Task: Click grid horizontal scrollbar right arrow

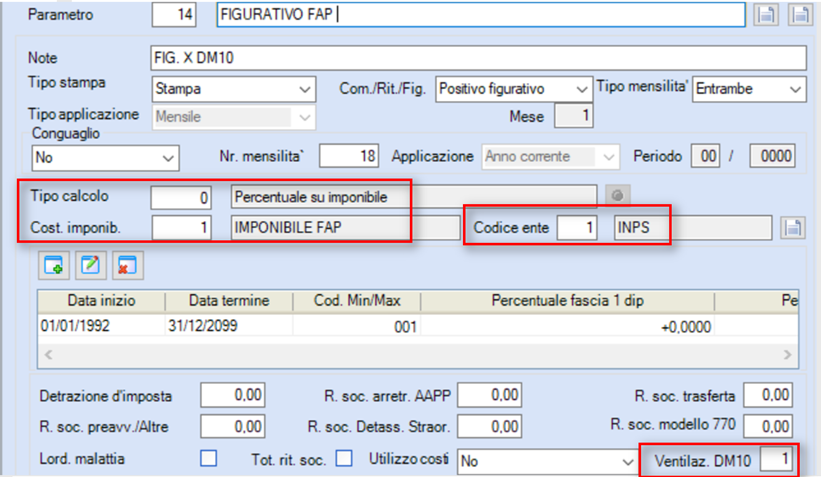Action: pos(787,355)
